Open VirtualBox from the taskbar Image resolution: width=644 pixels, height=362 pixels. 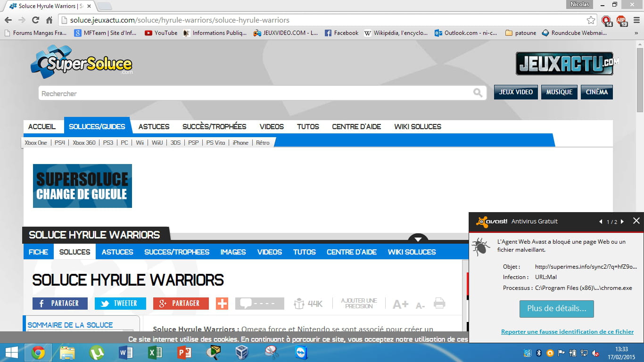coord(242,353)
